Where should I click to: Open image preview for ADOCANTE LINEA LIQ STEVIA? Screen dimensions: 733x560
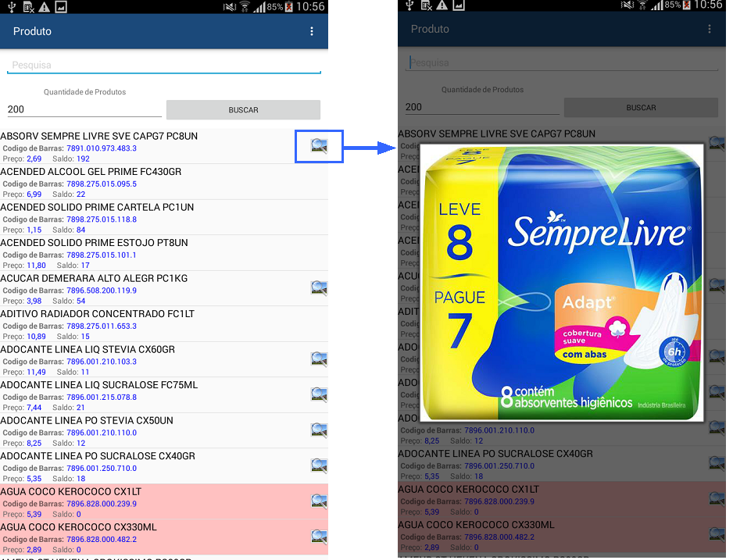click(x=320, y=359)
